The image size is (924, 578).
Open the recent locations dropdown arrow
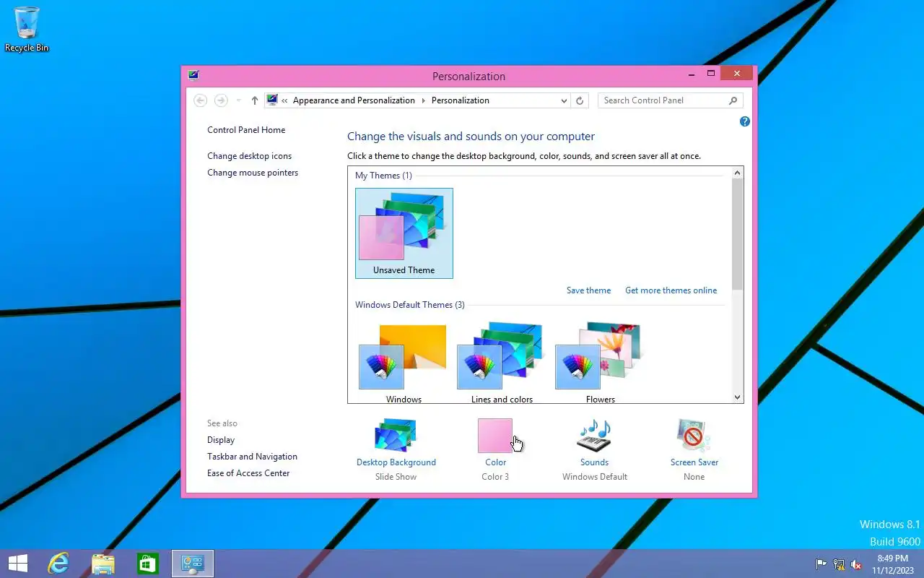click(x=239, y=100)
